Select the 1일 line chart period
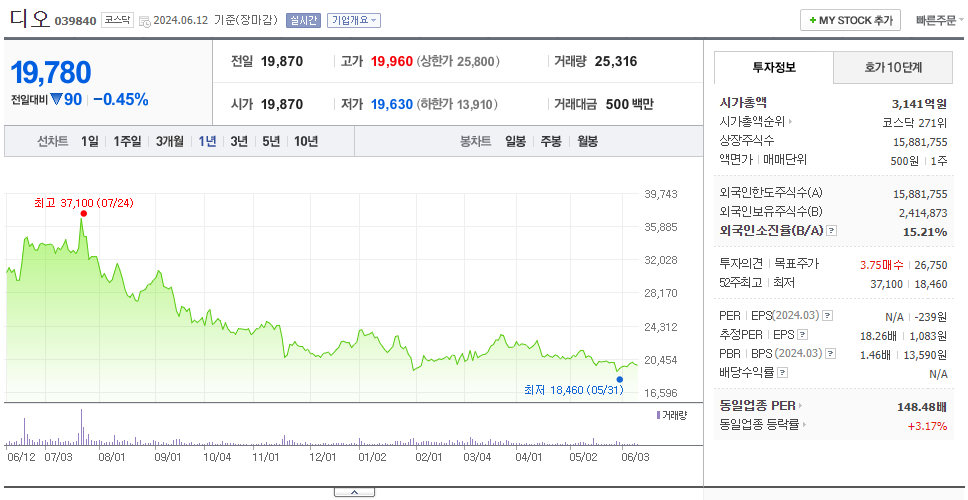This screenshot has width=968, height=500. pos(90,141)
